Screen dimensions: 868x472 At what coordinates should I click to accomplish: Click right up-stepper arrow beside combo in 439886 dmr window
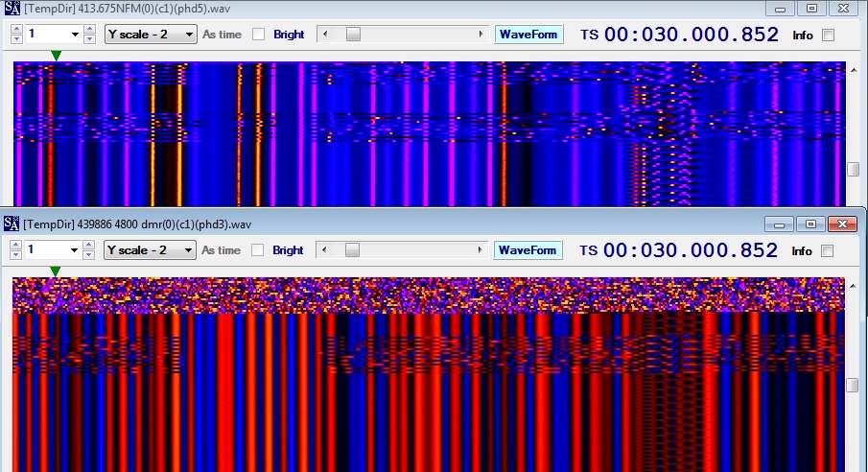(x=88, y=246)
